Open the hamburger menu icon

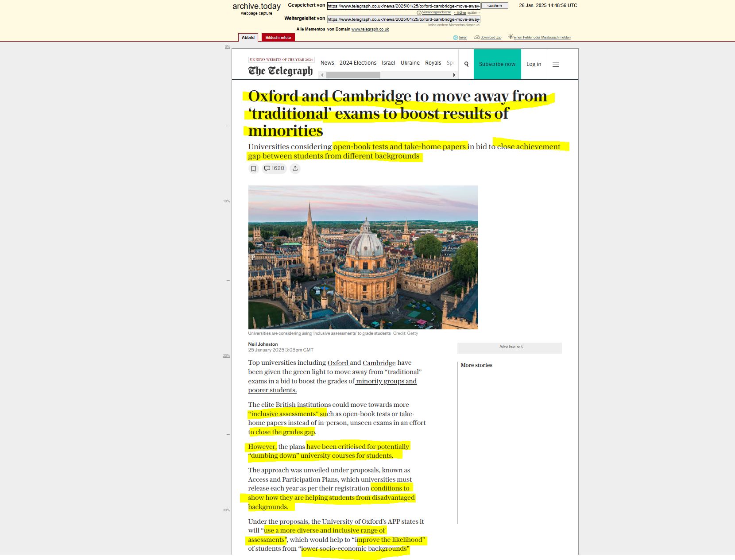tap(556, 64)
